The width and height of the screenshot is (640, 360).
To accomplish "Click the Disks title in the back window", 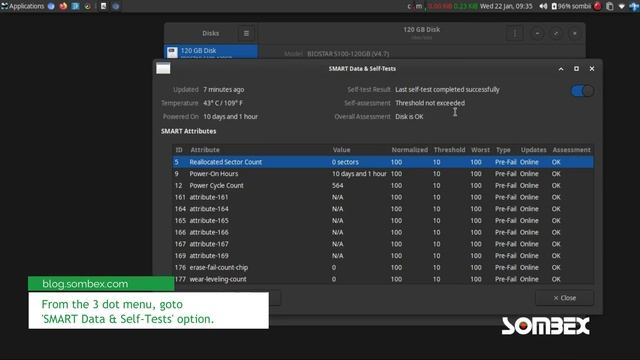I will (211, 33).
